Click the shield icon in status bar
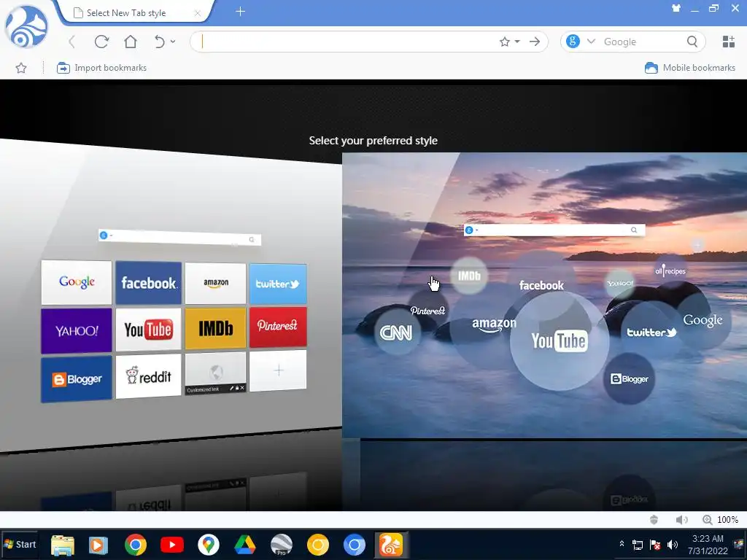Image resolution: width=747 pixels, height=560 pixels. click(x=654, y=519)
